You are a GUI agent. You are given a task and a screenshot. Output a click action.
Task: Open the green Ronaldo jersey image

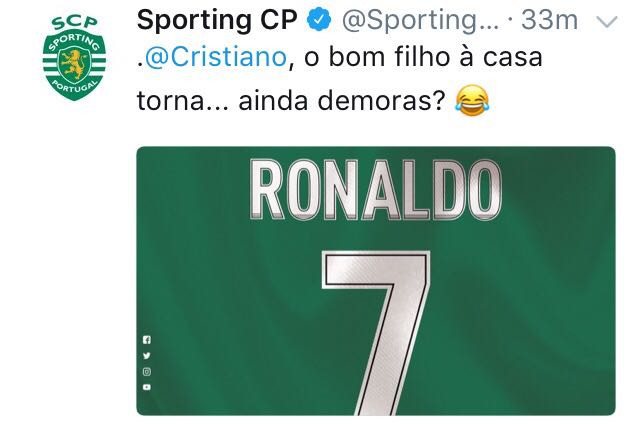tap(376, 281)
